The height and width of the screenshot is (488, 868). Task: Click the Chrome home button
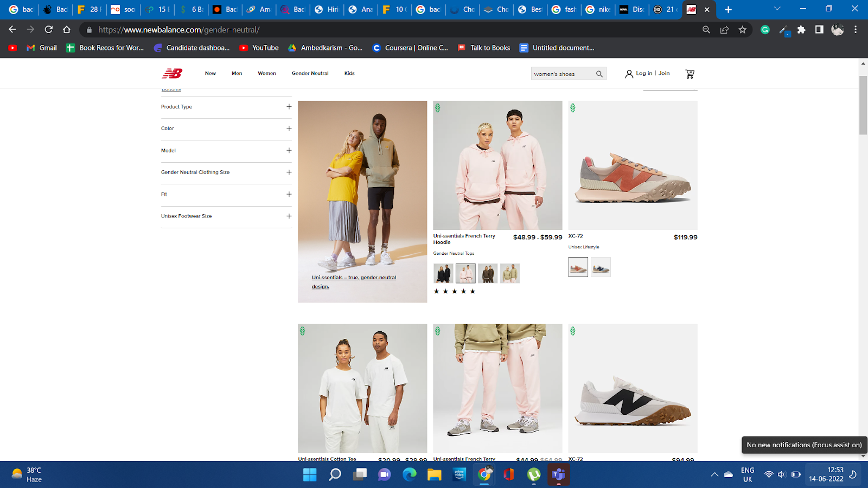coord(67,29)
